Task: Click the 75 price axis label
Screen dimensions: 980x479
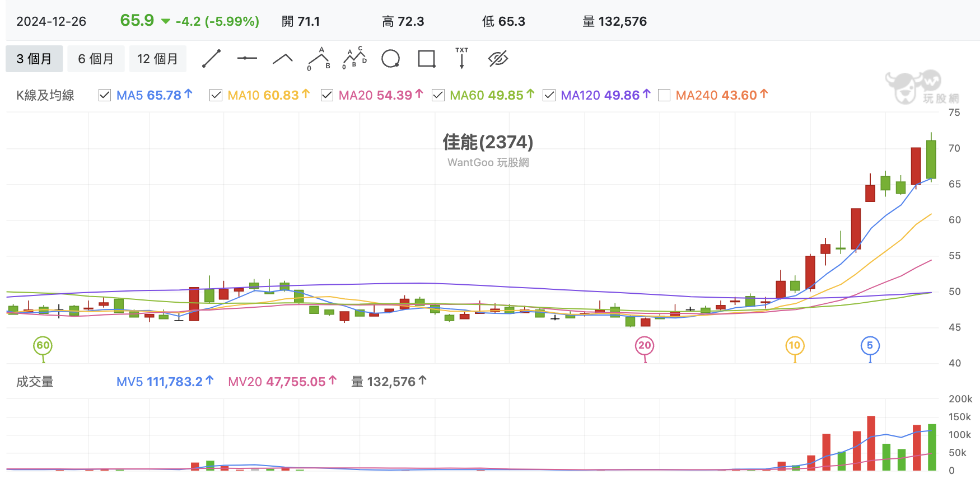Action: (954, 112)
